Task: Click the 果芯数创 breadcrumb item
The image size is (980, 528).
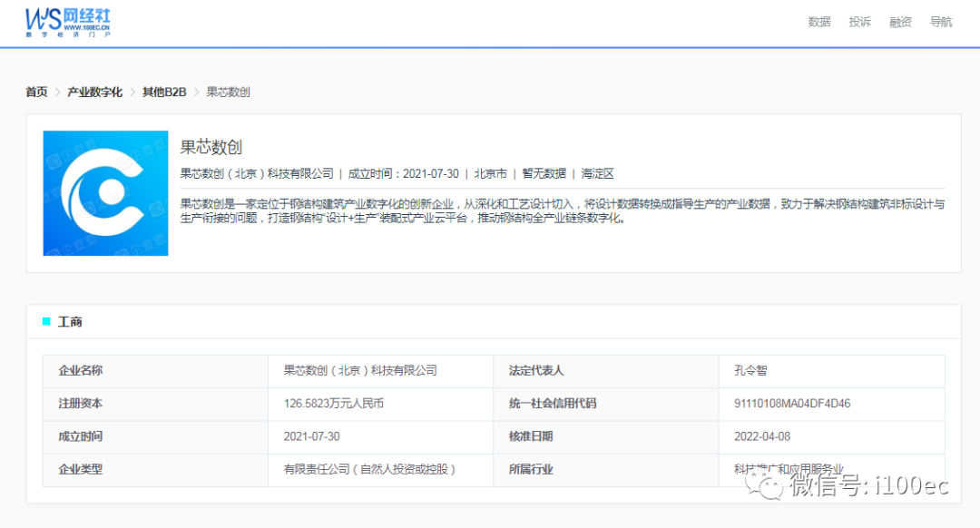Action: (228, 93)
